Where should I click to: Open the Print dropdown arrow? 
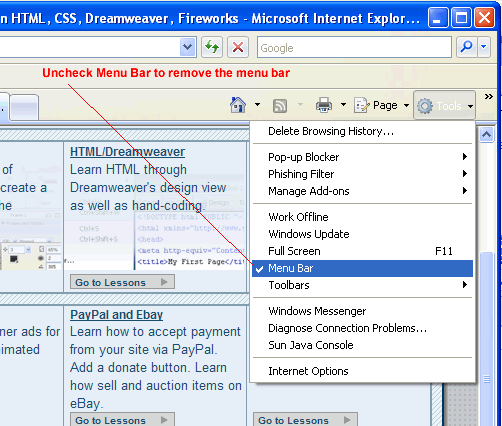(343, 105)
